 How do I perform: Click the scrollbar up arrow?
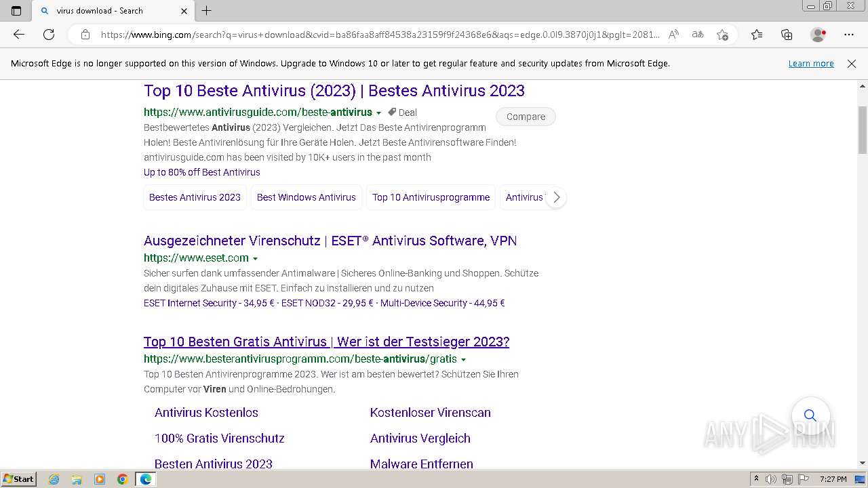pyautogui.click(x=863, y=86)
